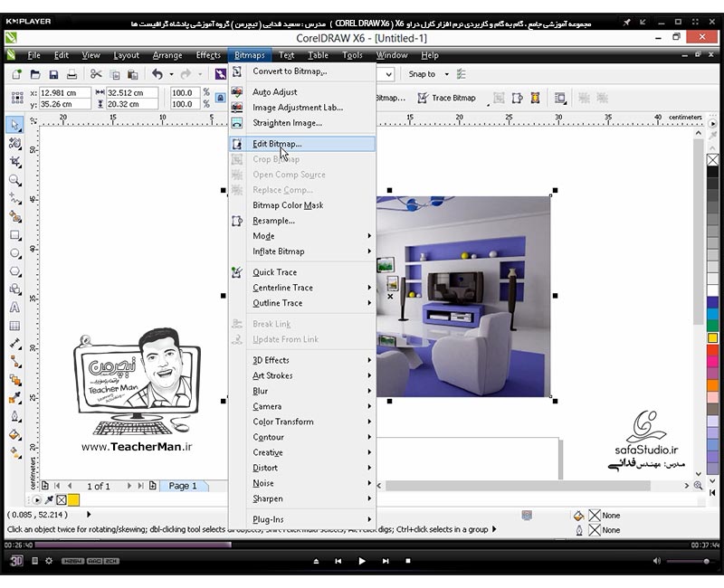
Task: Click the zoom navigator icon near scrollbar
Action: pos(698,486)
